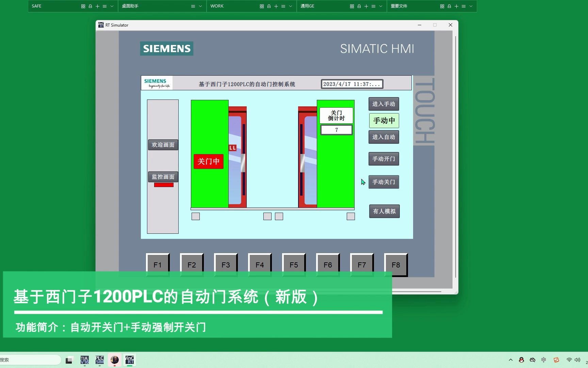Click the grid view icon in 重要文件 group
This screenshot has height=368, width=588.
pos(442,6)
